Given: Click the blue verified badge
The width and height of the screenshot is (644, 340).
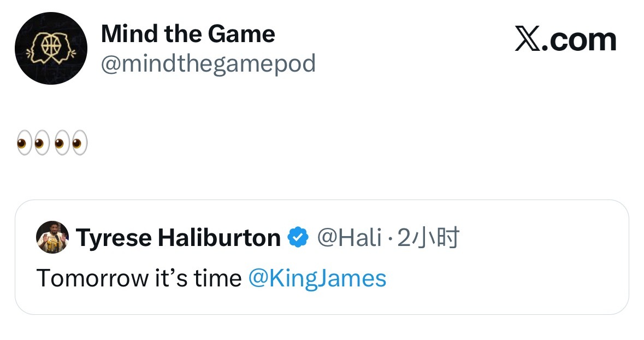Looking at the screenshot, I should 298,237.
